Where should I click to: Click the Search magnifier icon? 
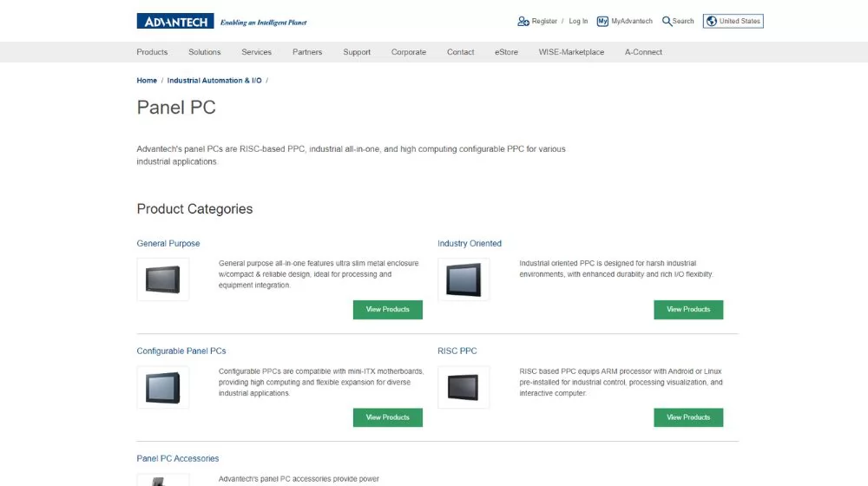coord(667,21)
